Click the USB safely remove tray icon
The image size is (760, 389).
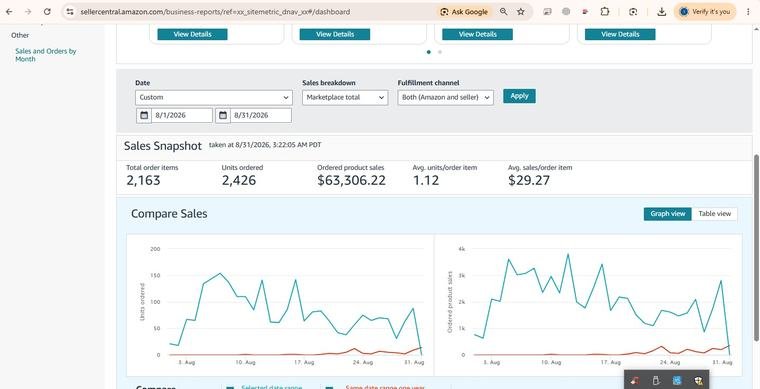(x=656, y=380)
